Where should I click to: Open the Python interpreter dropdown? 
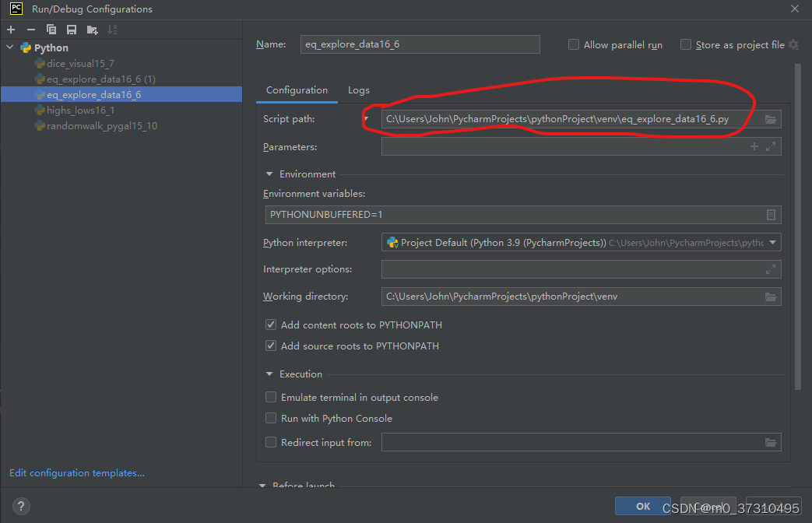pos(773,242)
